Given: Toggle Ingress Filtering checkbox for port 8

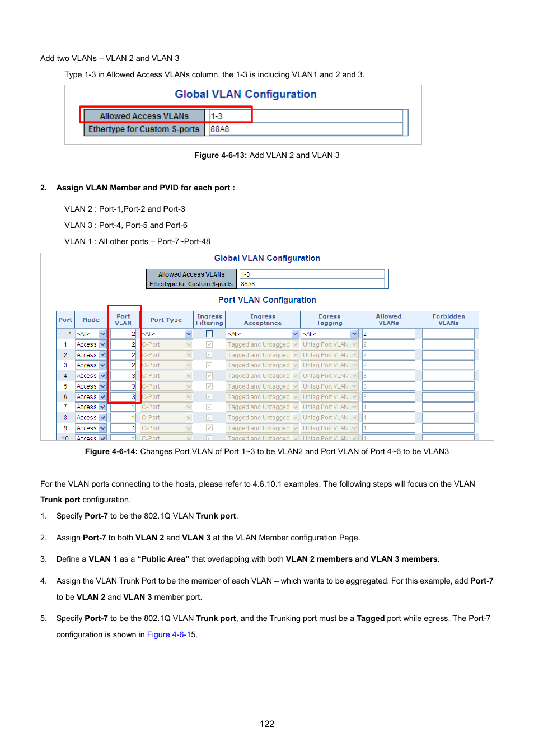Looking at the screenshot, I should coord(209,417).
